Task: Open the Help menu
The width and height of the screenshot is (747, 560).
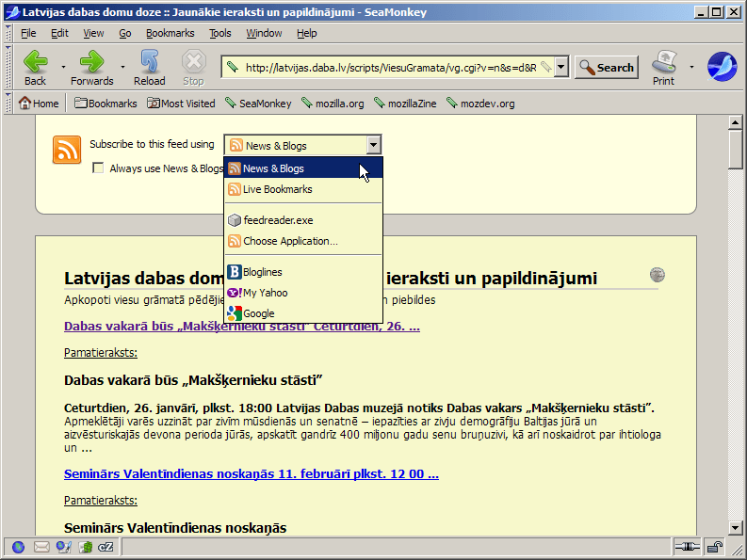Action: tap(307, 33)
